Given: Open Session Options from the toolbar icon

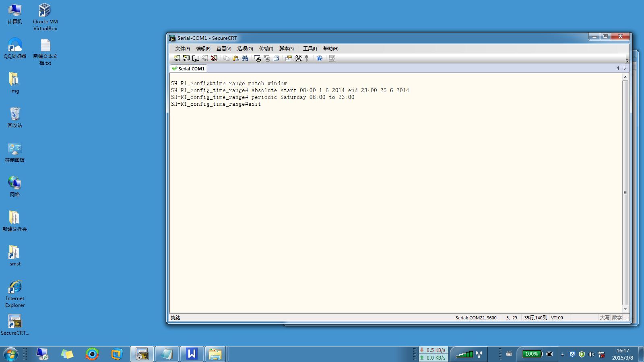Looking at the screenshot, I should tap(288, 58).
